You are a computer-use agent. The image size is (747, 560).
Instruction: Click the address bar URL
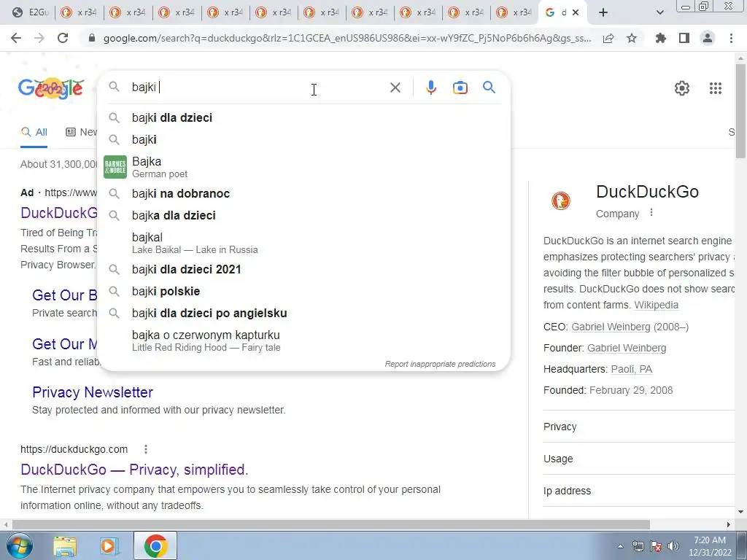tap(347, 38)
